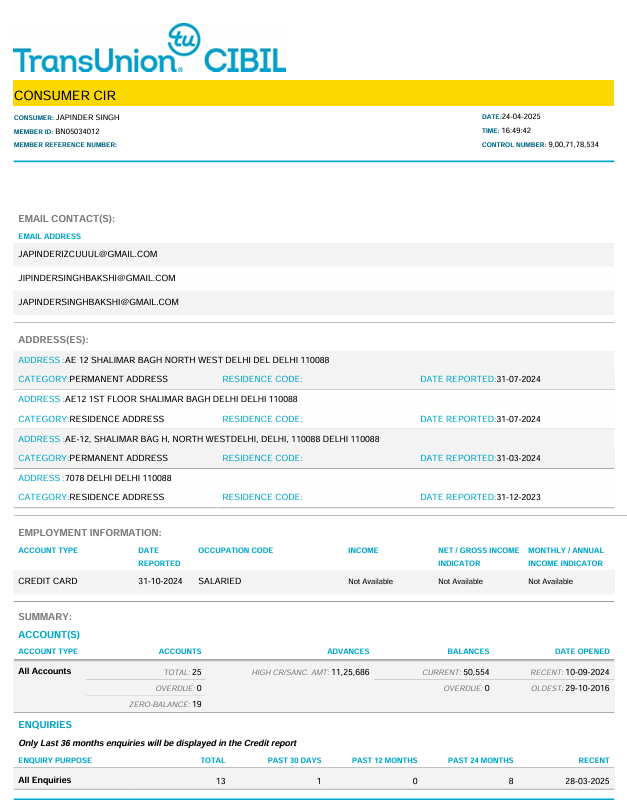Click the SUMMARY heading

point(45,617)
